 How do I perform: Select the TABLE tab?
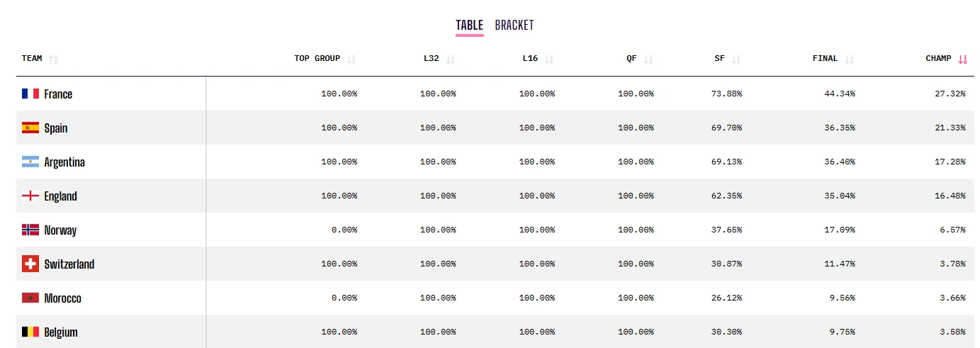(469, 25)
